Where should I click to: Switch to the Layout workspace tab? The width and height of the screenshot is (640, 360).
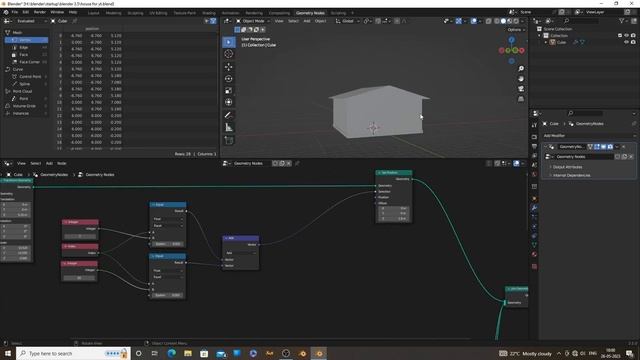[x=93, y=13]
